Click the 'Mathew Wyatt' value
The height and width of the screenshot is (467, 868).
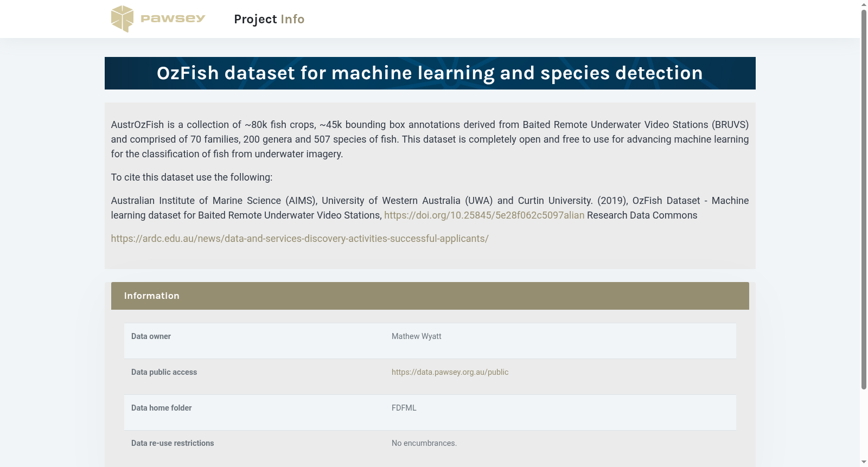click(x=416, y=336)
